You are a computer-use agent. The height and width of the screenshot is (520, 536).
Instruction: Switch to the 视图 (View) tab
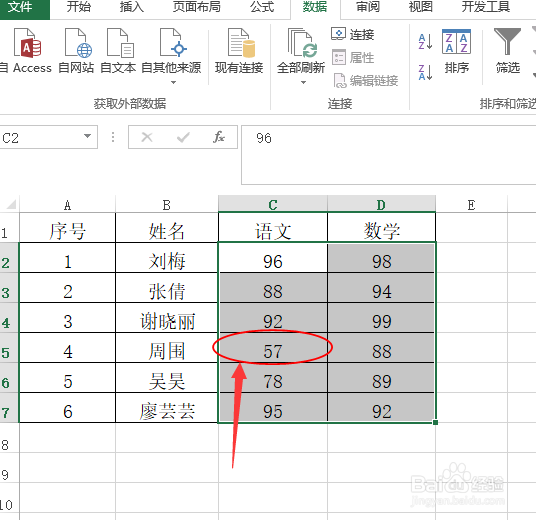(420, 7)
